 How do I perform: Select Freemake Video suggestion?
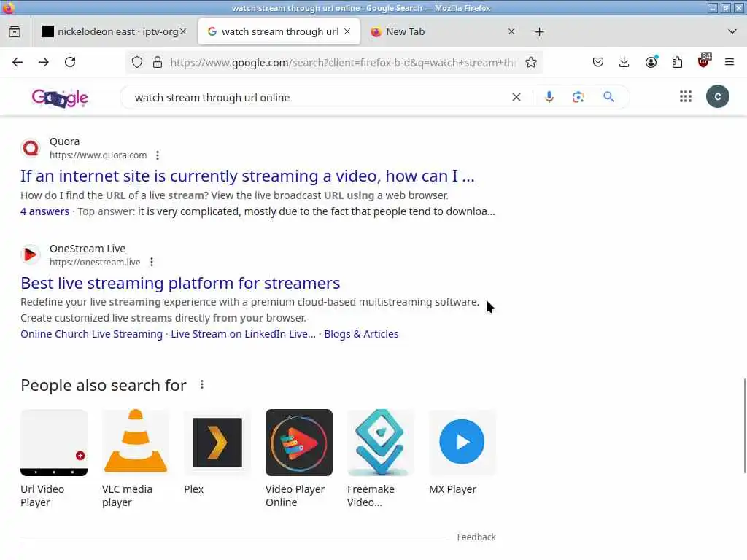(381, 459)
